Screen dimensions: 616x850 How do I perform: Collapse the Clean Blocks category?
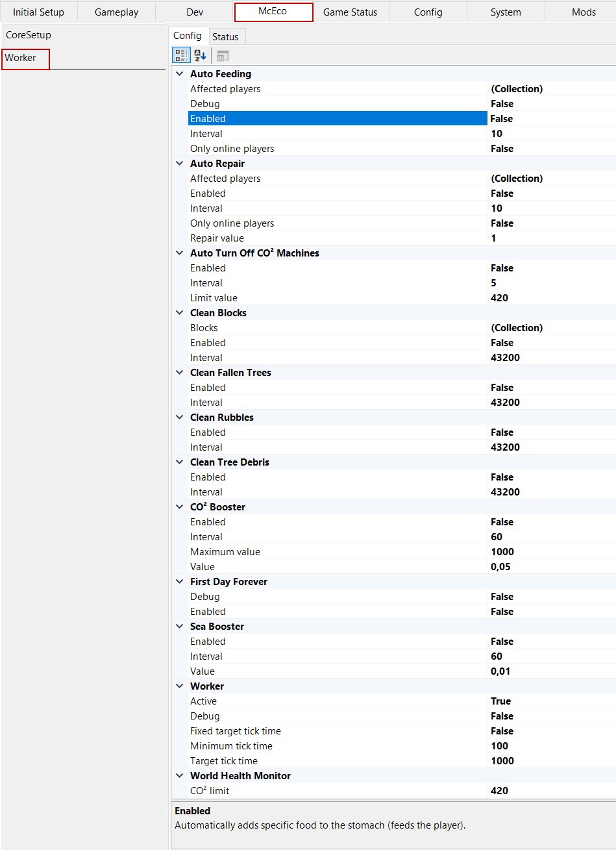click(180, 313)
